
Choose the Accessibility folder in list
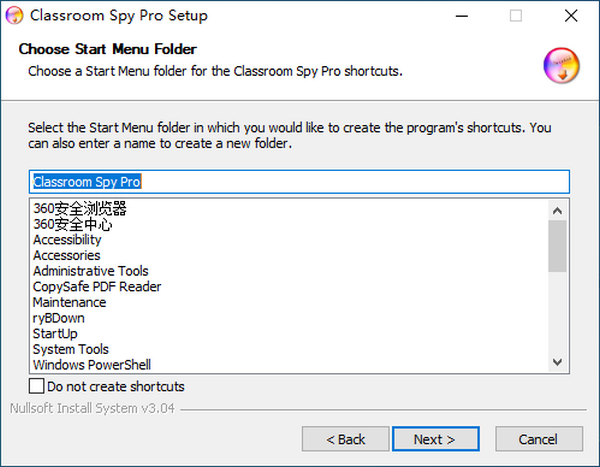point(67,240)
